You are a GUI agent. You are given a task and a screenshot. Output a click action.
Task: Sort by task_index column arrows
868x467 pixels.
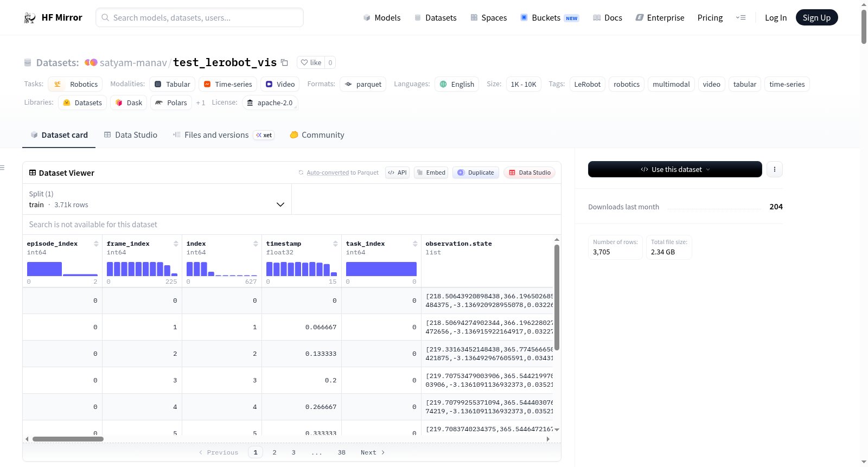point(415,244)
